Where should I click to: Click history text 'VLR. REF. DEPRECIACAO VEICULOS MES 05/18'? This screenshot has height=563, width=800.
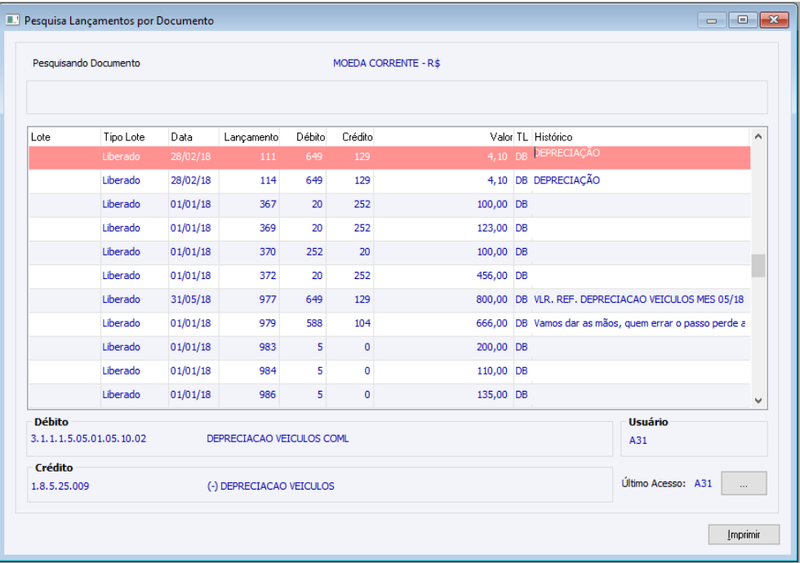coord(639,300)
